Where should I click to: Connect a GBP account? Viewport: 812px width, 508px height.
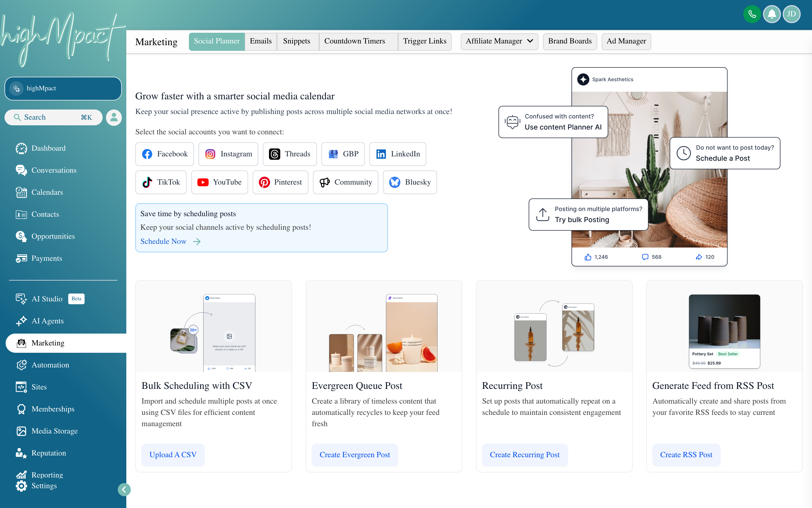tap(343, 154)
